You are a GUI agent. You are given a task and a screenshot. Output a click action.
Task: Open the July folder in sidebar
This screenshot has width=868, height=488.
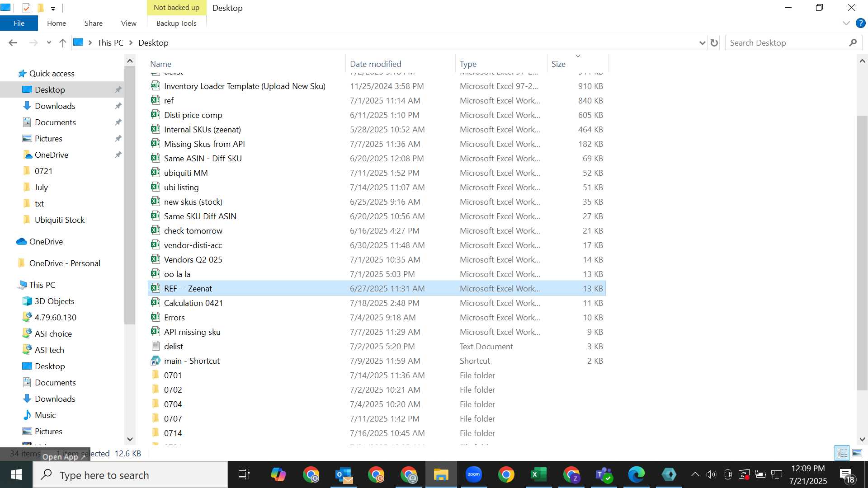click(x=41, y=188)
